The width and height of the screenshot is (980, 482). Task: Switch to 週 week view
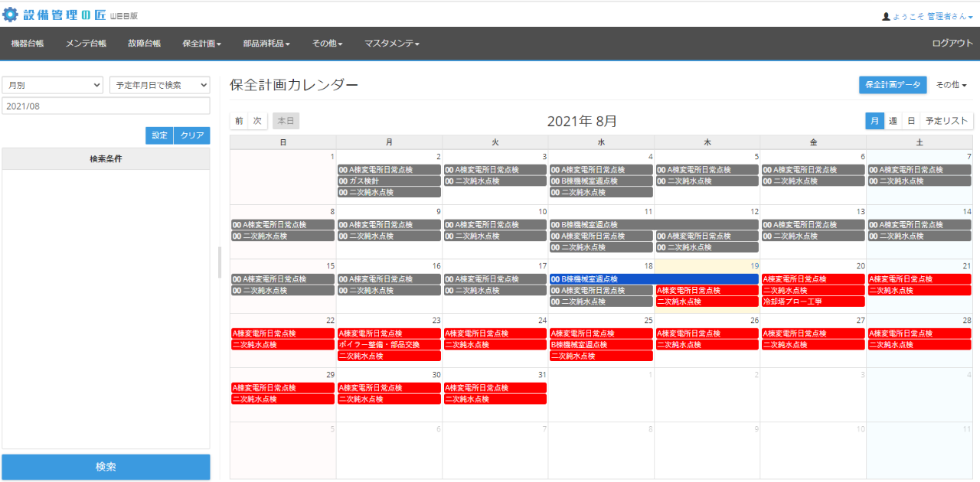pos(893,121)
